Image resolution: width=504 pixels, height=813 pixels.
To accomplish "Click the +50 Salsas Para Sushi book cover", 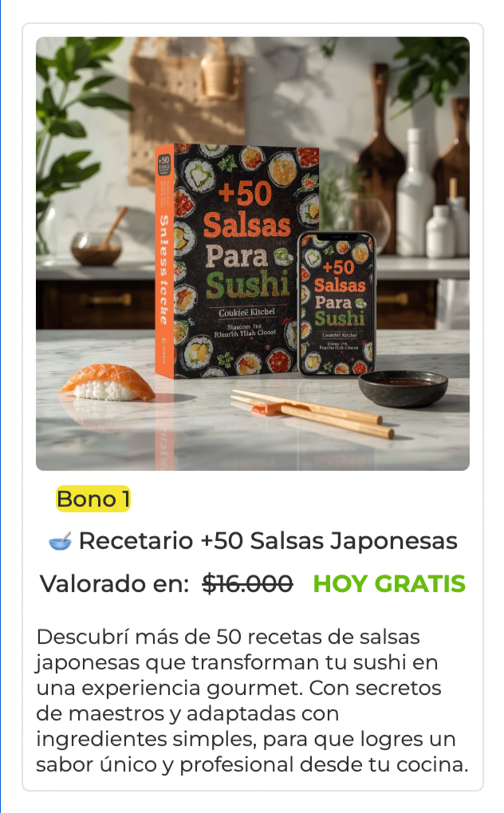I will click(246, 260).
